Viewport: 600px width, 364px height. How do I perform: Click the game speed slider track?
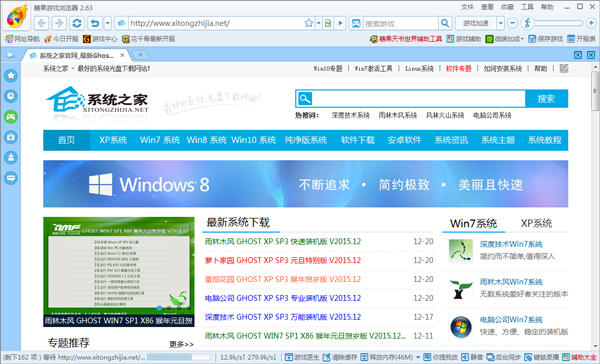(x=558, y=23)
